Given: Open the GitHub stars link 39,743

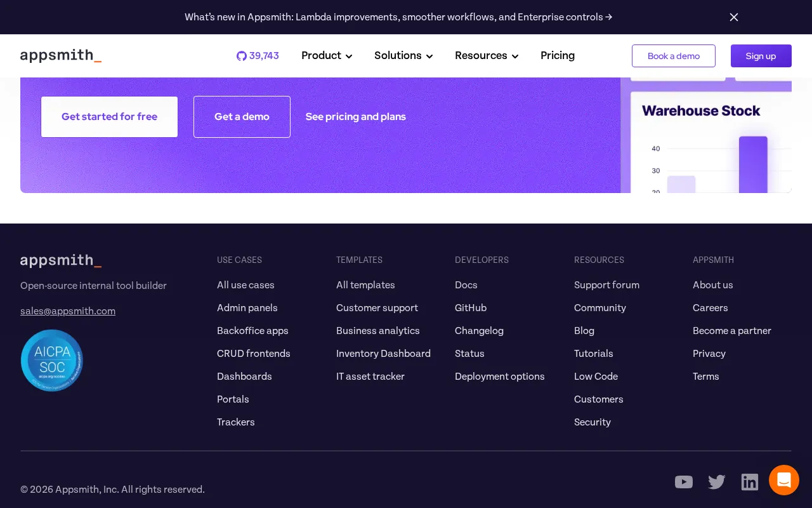Looking at the screenshot, I should tap(258, 56).
